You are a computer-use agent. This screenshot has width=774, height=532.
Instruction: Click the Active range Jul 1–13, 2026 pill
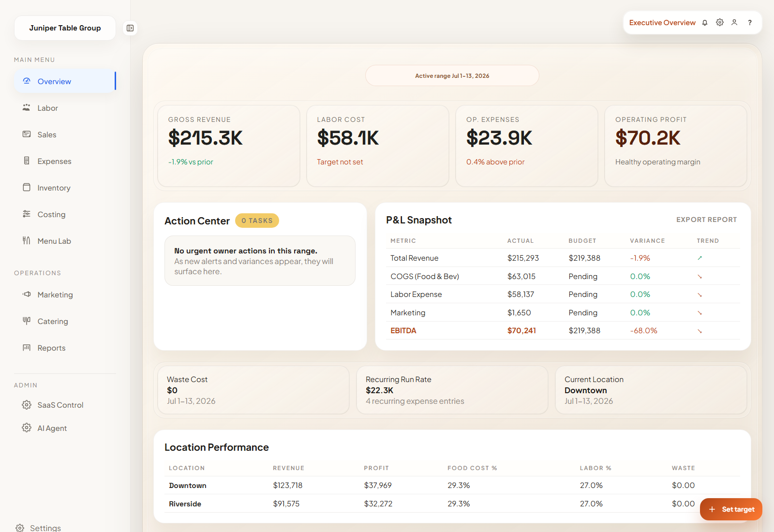(452, 75)
